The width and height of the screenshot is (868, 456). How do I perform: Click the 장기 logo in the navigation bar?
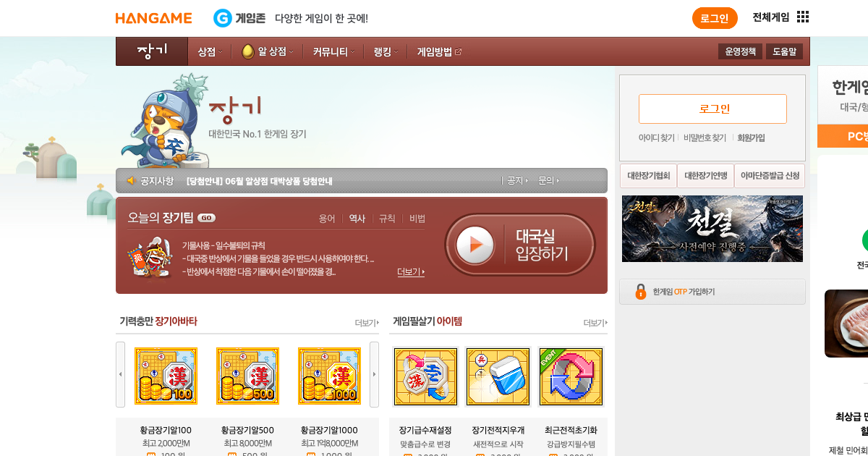point(152,51)
